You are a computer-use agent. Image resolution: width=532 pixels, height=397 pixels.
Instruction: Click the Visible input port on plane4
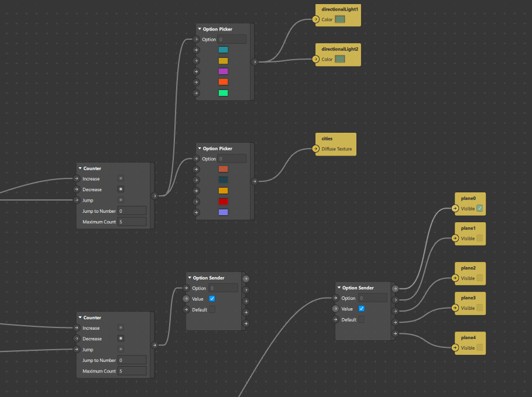pos(455,348)
